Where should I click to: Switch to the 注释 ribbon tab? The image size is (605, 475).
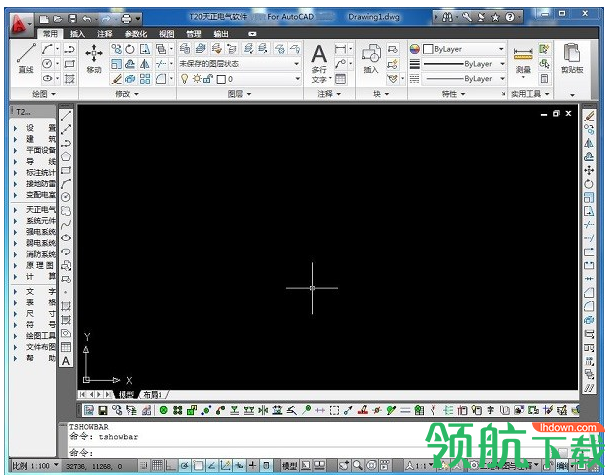coord(105,34)
